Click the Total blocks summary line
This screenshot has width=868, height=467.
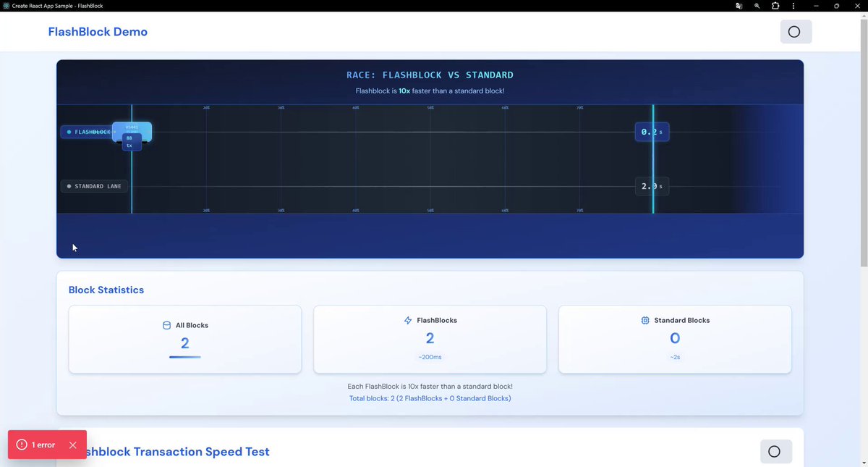point(430,398)
